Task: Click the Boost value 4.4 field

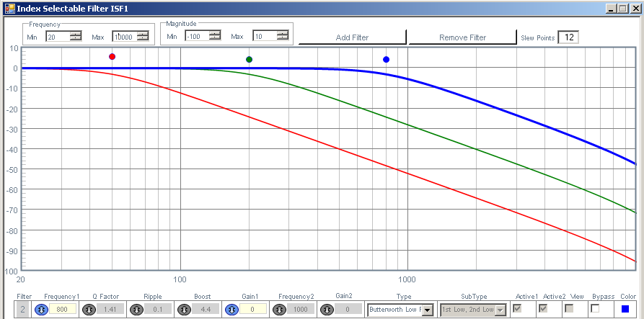Action: tap(206, 310)
